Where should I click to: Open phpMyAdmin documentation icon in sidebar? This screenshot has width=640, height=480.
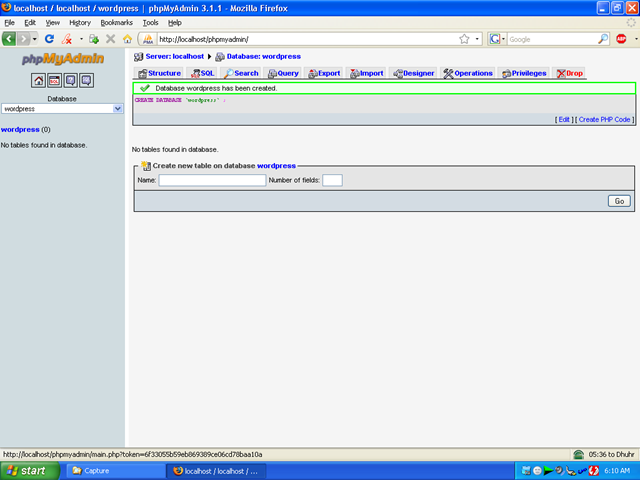click(x=70, y=80)
